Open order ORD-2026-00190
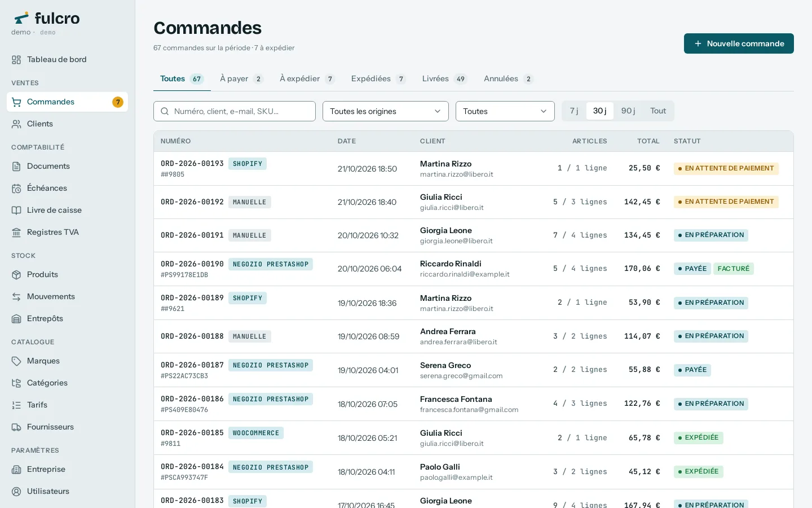This screenshot has width=812, height=508. click(192, 264)
